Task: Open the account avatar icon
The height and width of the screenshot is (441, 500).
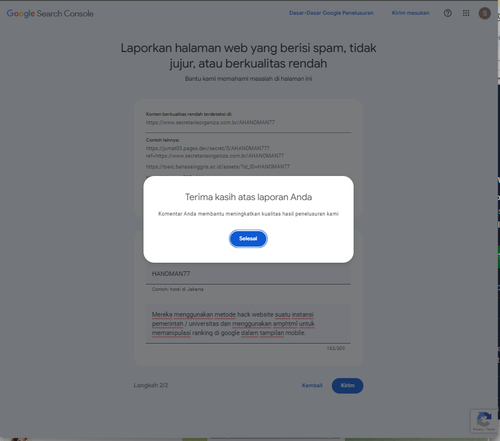Action: pos(485,13)
